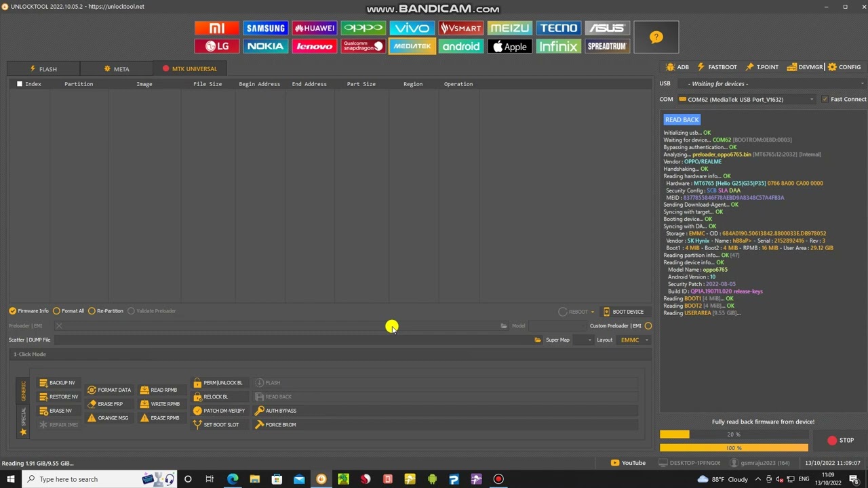Select the Vivo brand logo

point(412,28)
